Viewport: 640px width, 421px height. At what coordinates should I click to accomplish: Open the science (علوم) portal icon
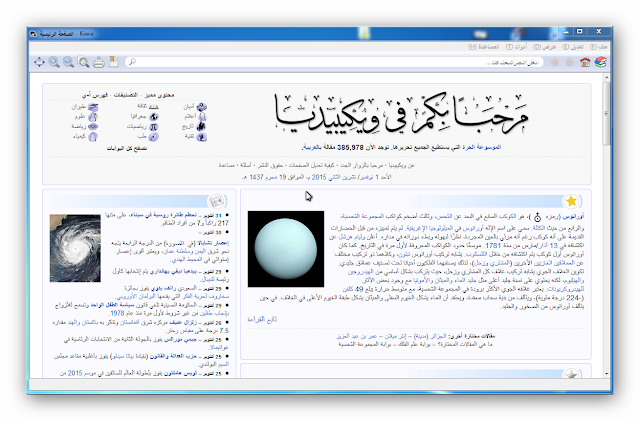[93, 117]
